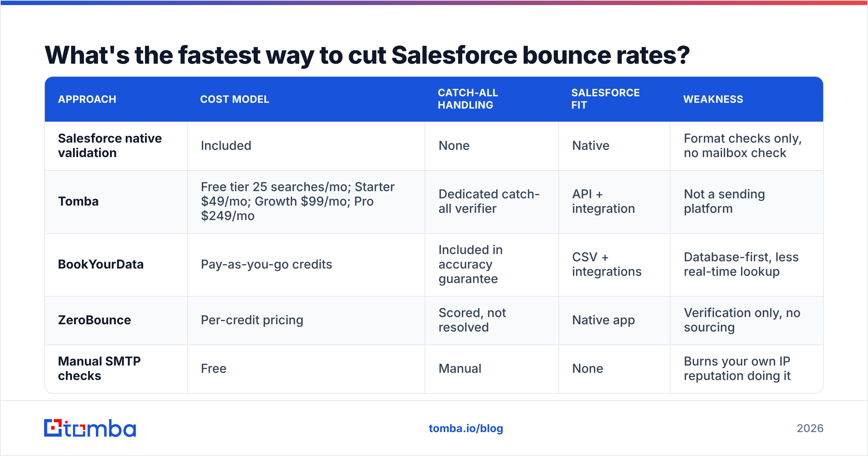This screenshot has height=456, width=868.
Task: Click the 2026 year label
Action: (810, 428)
